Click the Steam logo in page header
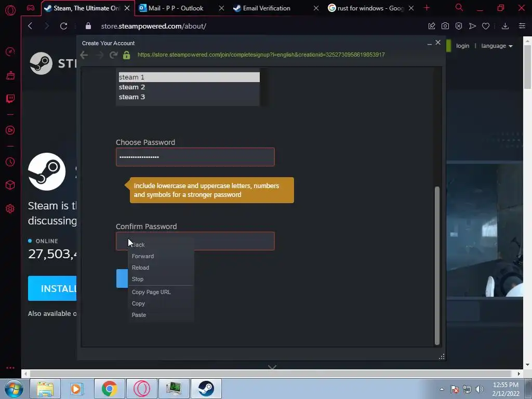532x399 pixels. [x=41, y=63]
